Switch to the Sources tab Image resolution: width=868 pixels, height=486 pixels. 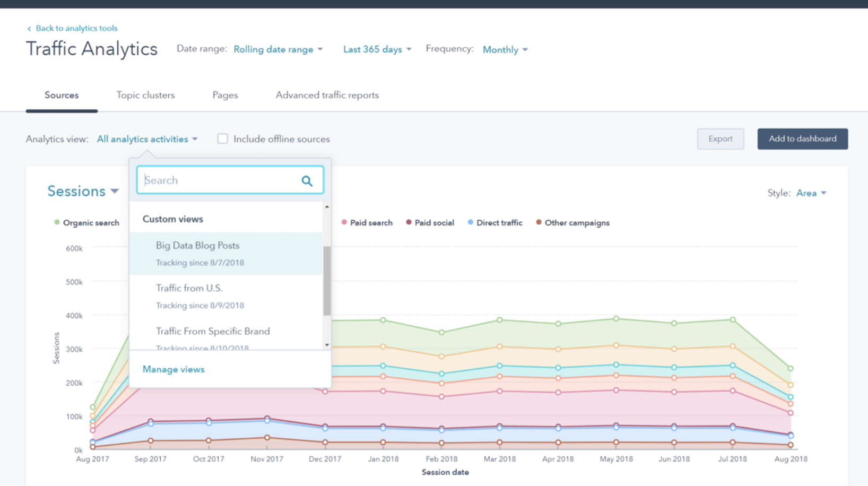pos(62,95)
